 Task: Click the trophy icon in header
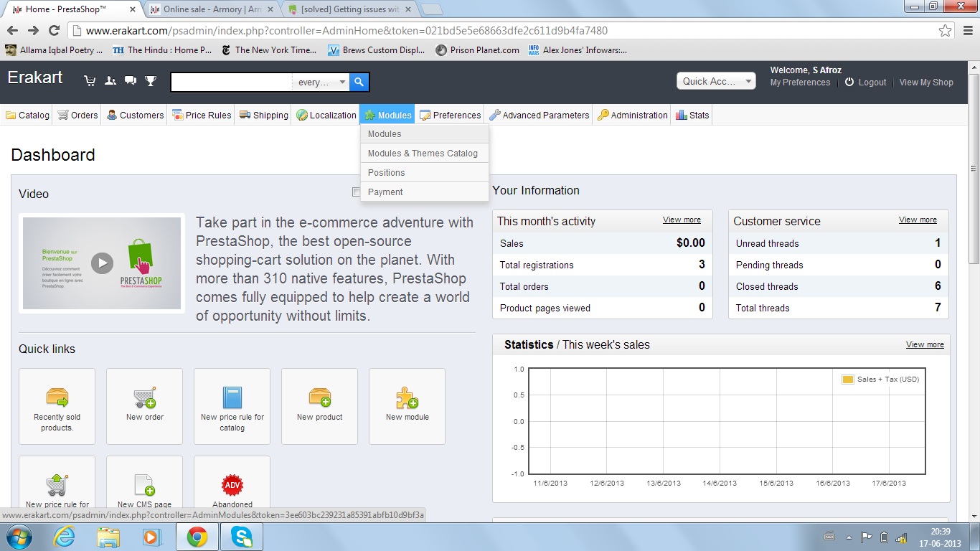tap(151, 81)
